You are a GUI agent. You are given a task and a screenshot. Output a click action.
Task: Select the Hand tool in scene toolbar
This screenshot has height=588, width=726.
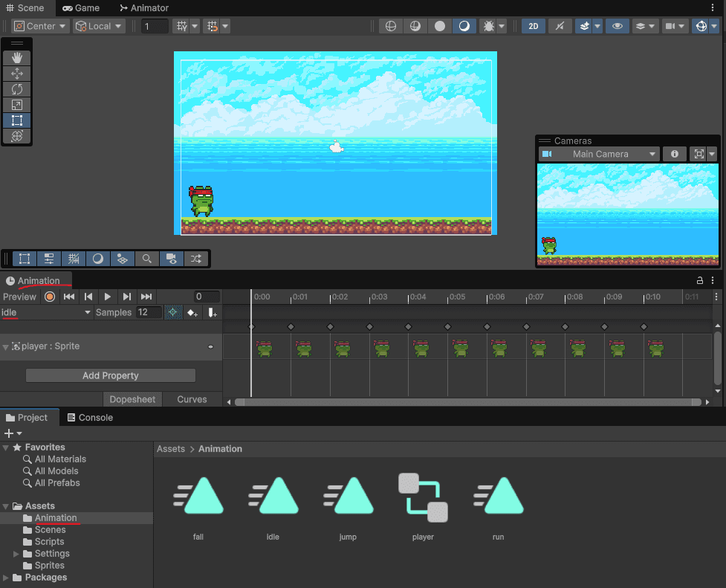pyautogui.click(x=17, y=57)
